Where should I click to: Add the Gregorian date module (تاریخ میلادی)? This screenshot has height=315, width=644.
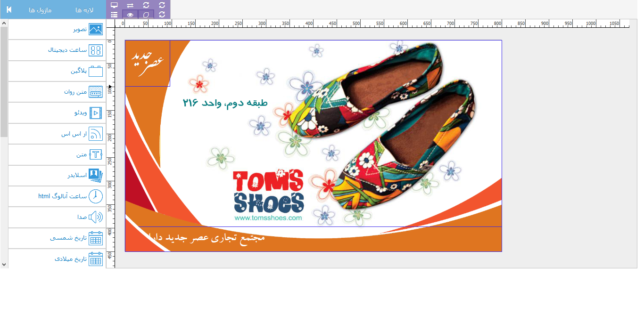click(x=57, y=258)
